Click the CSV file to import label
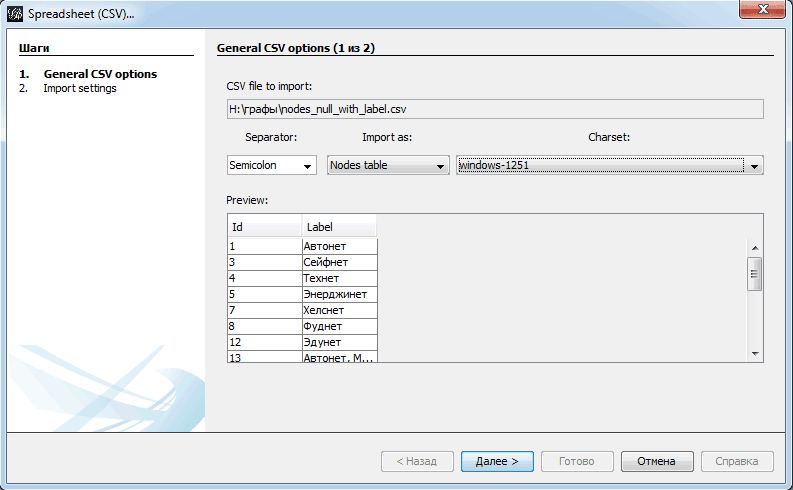Screen dimensions: 793x490 pyautogui.click(x=269, y=86)
